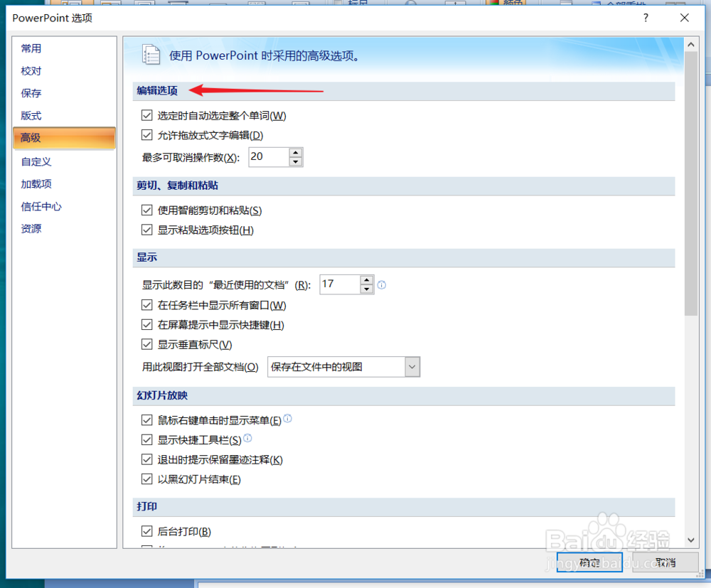Decrease recent documents count with down arrow
The width and height of the screenshot is (711, 588).
click(x=367, y=289)
